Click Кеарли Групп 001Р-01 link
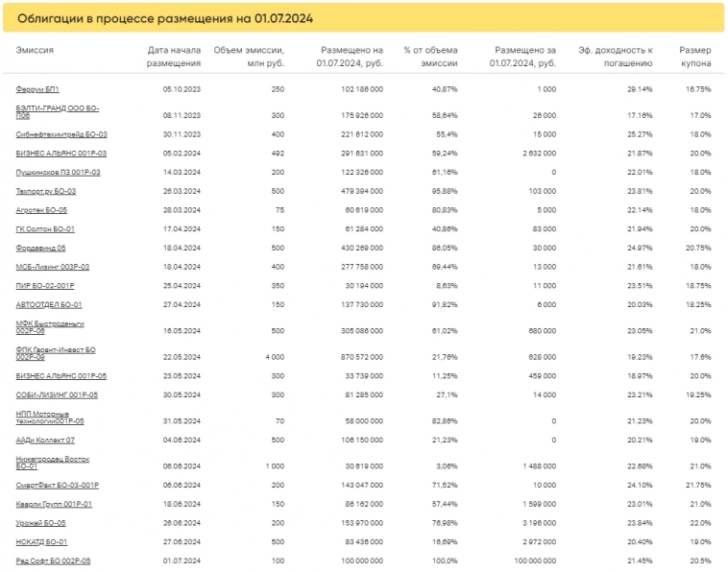The image size is (728, 572). click(x=54, y=504)
